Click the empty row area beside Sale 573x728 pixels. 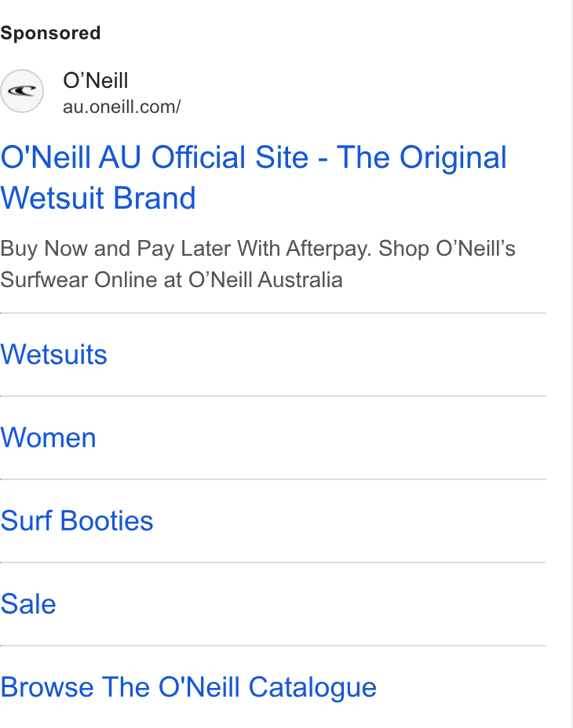tap(301, 604)
